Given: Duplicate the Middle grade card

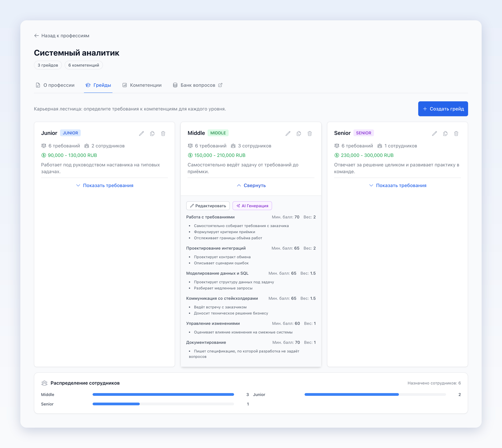Looking at the screenshot, I should pyautogui.click(x=299, y=133).
